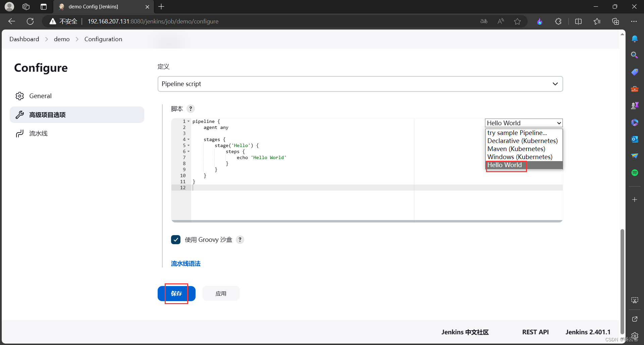Open sidebar tools briefcase icon
Viewport: 644px width, 345px height.
635,89
